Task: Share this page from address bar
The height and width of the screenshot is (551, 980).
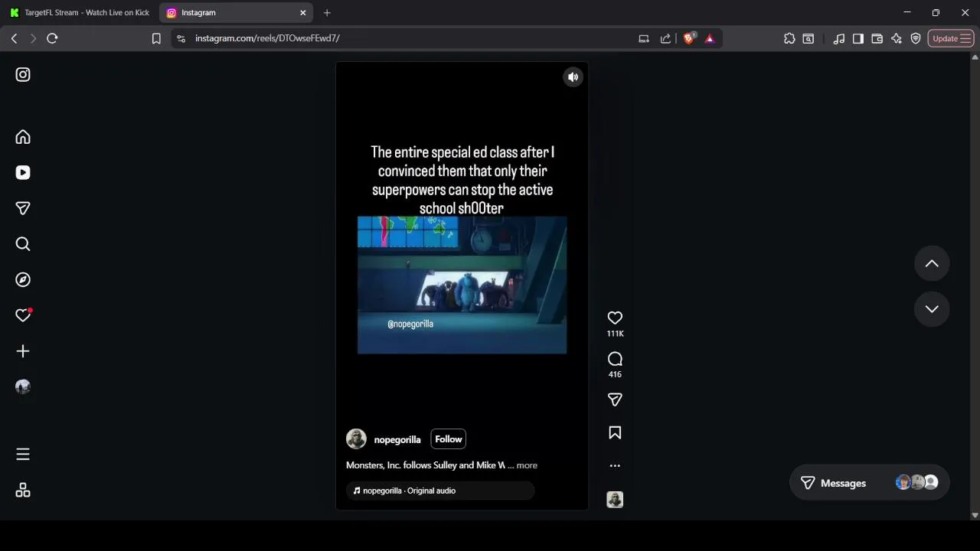Action: pos(665,38)
